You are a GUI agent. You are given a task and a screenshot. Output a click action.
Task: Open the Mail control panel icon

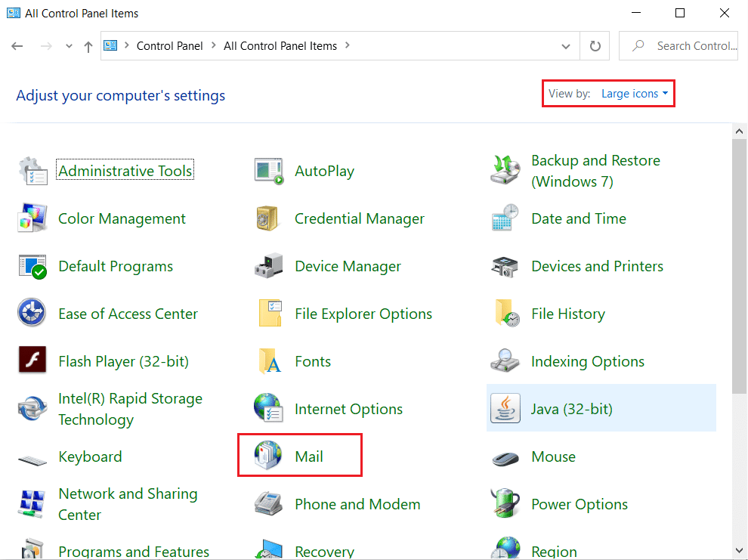pyautogui.click(x=267, y=456)
